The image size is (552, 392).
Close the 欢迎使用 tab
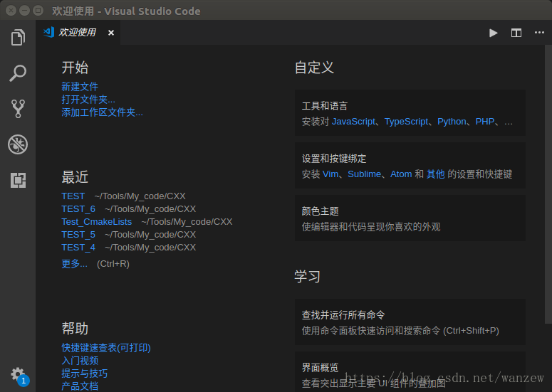coord(111,33)
